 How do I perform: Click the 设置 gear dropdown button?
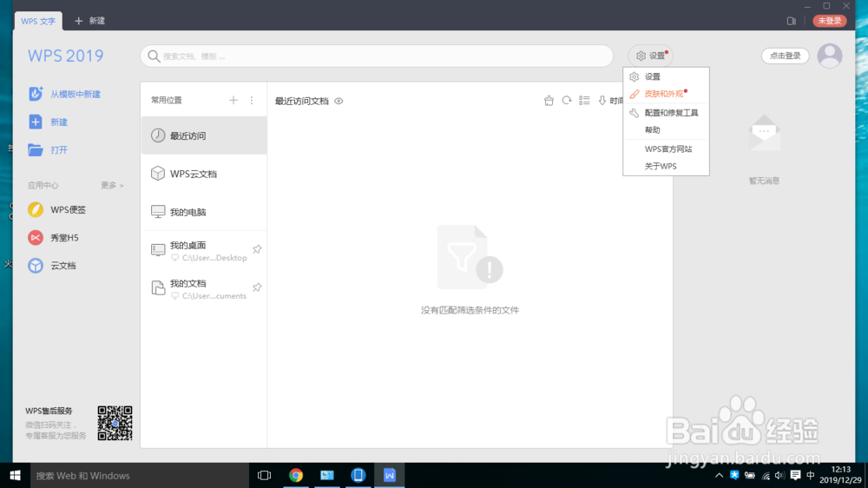(651, 56)
